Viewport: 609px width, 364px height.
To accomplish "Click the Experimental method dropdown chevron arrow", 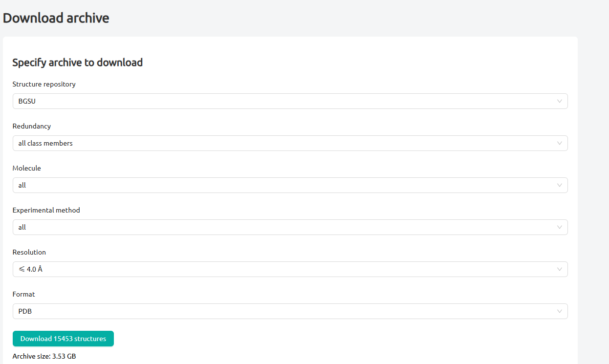I will [x=559, y=227].
